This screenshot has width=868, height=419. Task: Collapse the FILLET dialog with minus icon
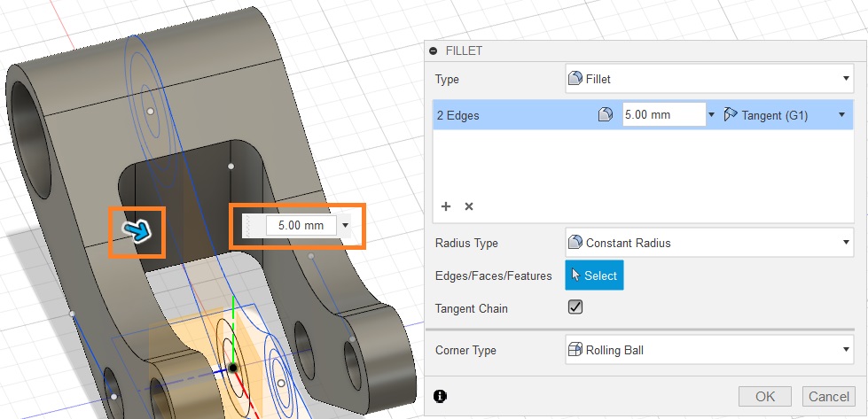point(434,50)
